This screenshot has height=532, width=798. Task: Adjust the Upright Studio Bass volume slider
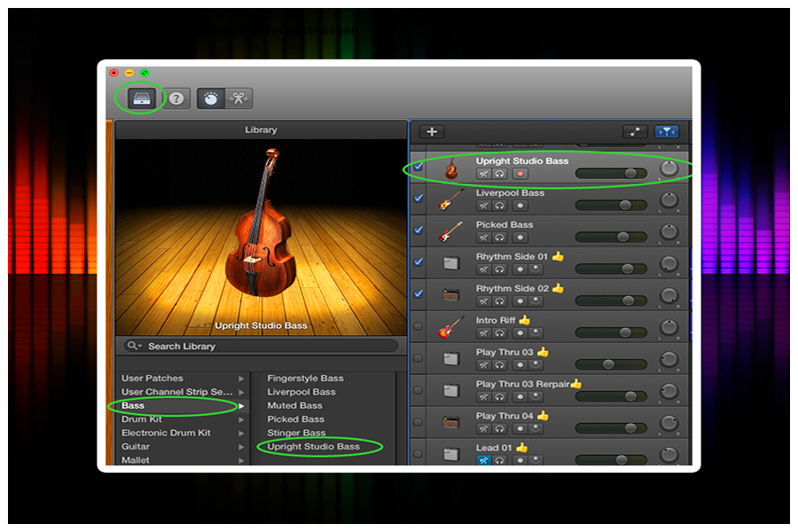611,174
